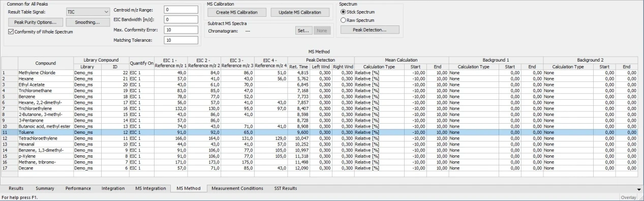The height and width of the screenshot is (201, 644).
Task: Open the Smoothing settings button
Action: [x=87, y=22]
